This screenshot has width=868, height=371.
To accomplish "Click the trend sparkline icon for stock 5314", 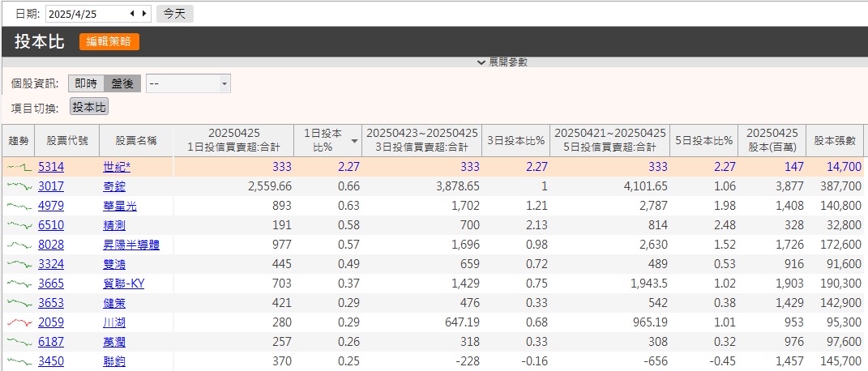I will [x=19, y=167].
